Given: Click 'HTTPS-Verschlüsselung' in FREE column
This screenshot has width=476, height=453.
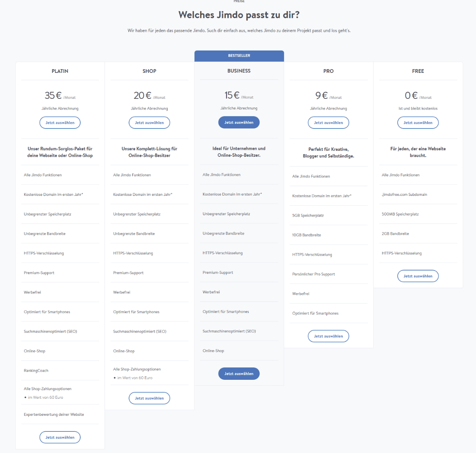Looking at the screenshot, I should pyautogui.click(x=402, y=253).
